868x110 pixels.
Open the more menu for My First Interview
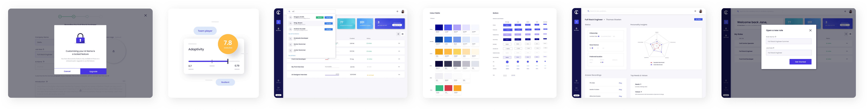click(399, 67)
